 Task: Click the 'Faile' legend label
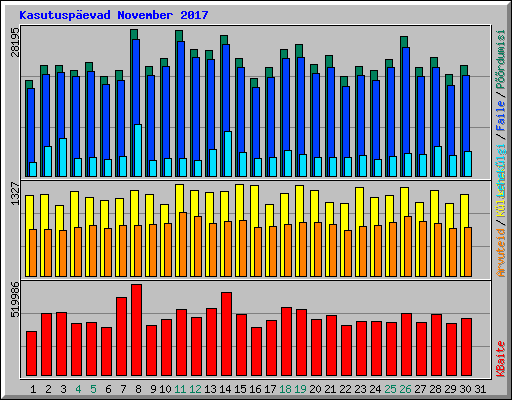(501, 115)
